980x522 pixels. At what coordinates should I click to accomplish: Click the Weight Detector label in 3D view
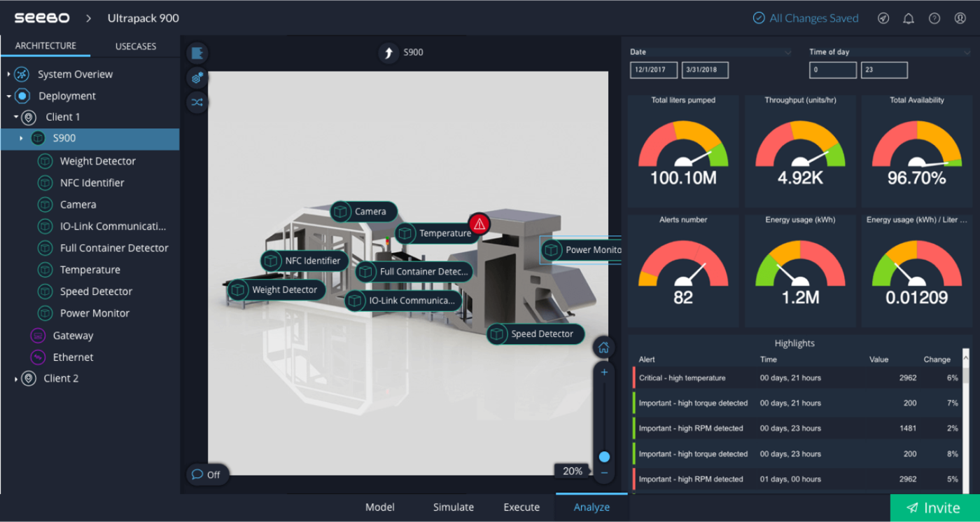click(x=276, y=290)
